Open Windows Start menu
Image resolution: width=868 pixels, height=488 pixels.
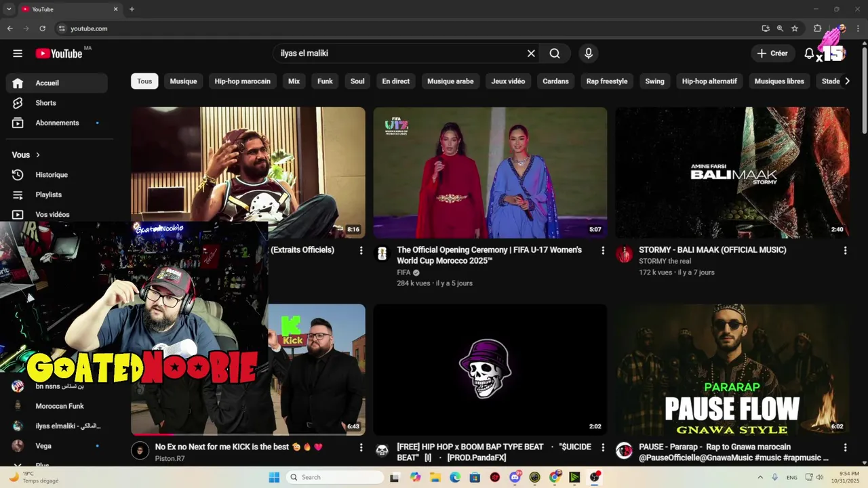click(274, 477)
